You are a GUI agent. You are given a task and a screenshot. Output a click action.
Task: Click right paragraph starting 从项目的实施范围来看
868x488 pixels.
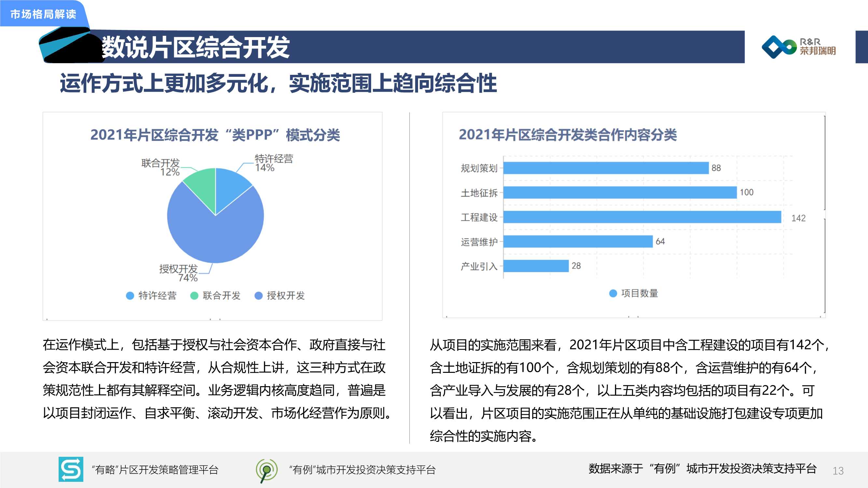(x=629, y=390)
